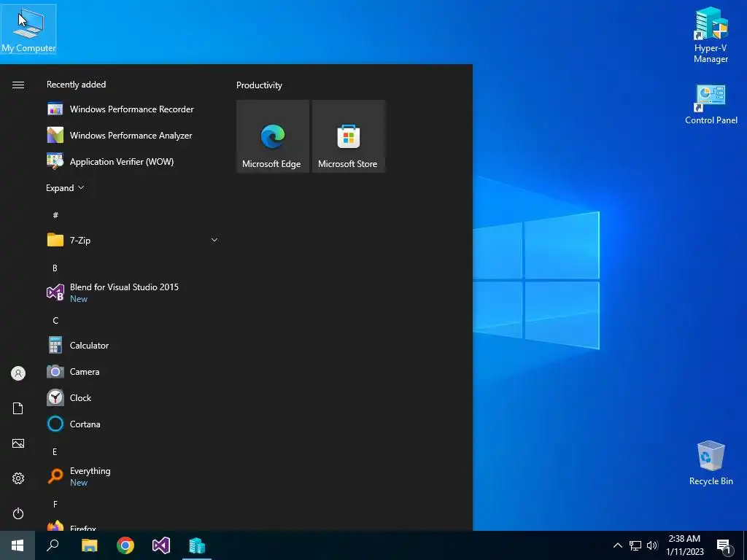Expand the Recently added list
The height and width of the screenshot is (560, 747).
tap(65, 188)
